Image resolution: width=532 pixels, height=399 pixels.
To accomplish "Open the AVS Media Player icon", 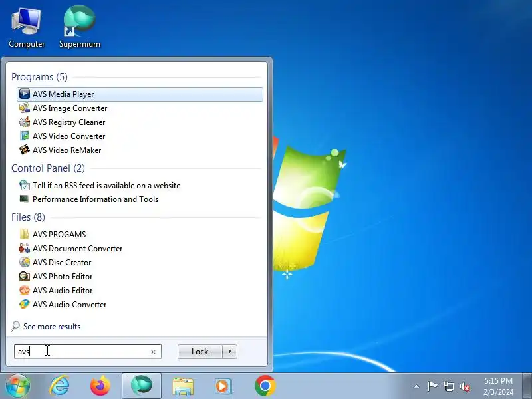I will click(25, 94).
